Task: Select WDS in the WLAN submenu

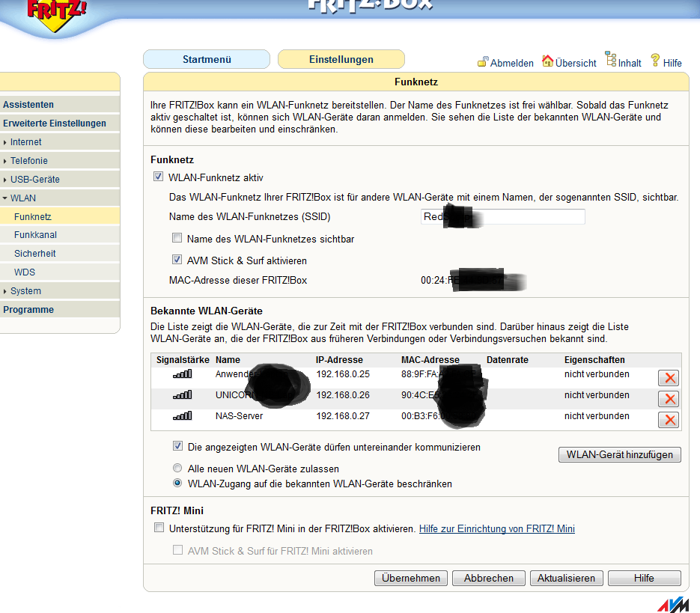Action: click(60, 272)
